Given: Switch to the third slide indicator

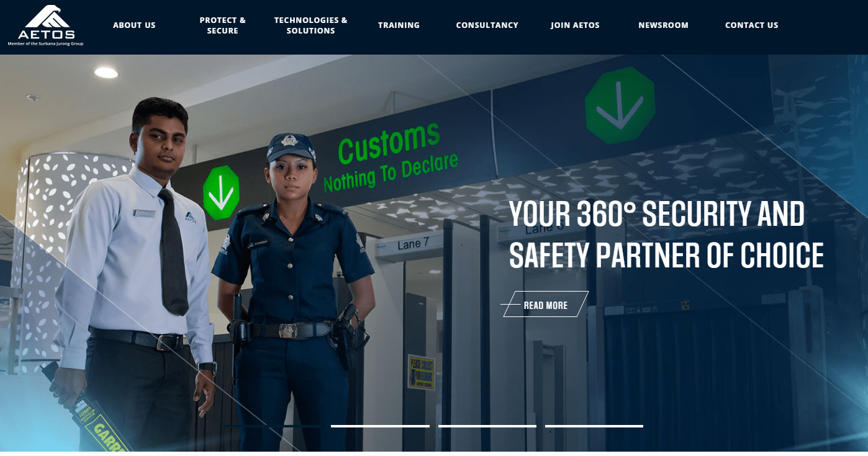Looking at the screenshot, I should point(487,426).
